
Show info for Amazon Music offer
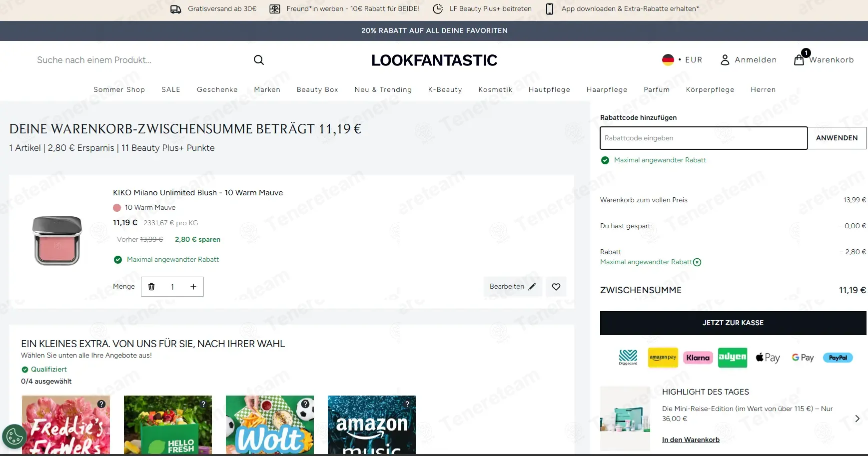pos(407,404)
